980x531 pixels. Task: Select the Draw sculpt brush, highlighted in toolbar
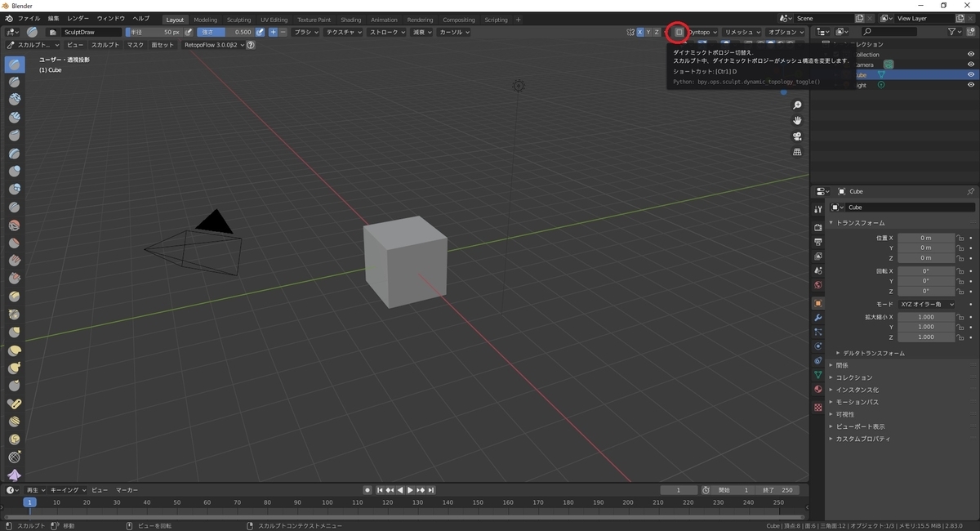[15, 65]
